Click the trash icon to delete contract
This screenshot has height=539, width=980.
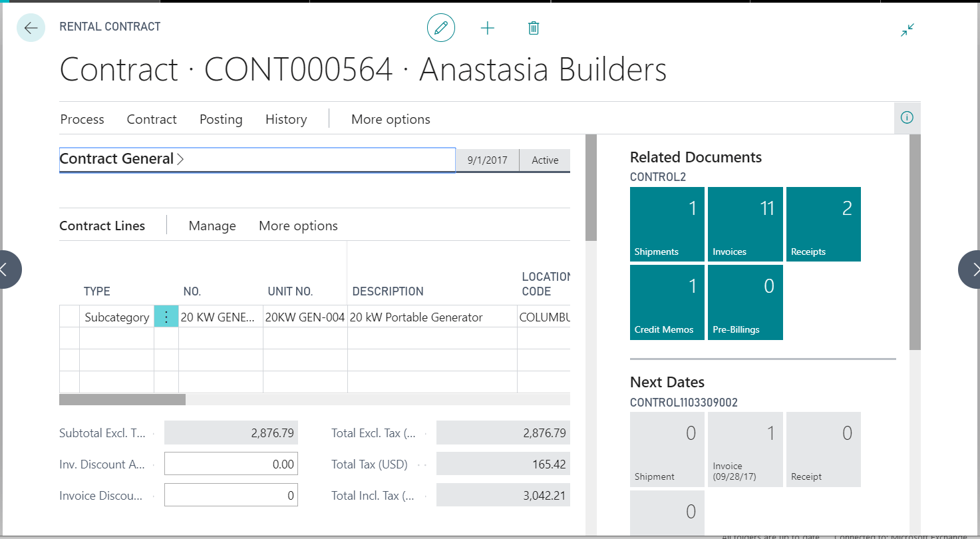pos(533,27)
